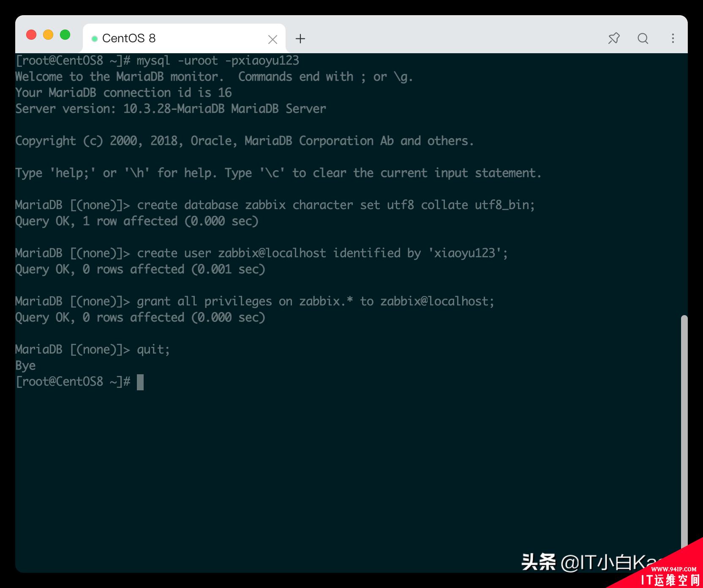
Task: Click 'Your MariaDB connection id is 16'
Action: (x=123, y=93)
